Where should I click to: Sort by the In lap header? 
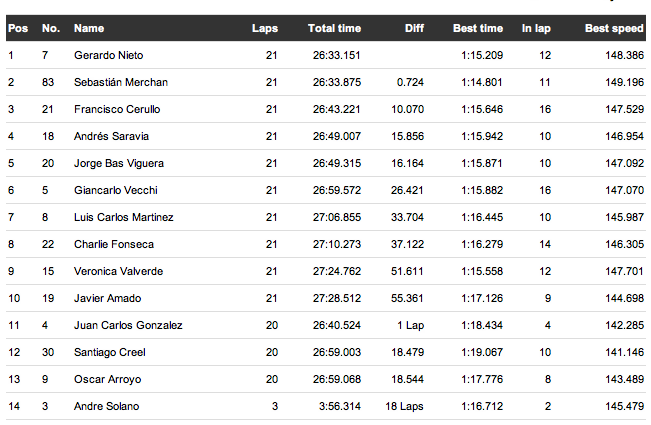click(536, 29)
